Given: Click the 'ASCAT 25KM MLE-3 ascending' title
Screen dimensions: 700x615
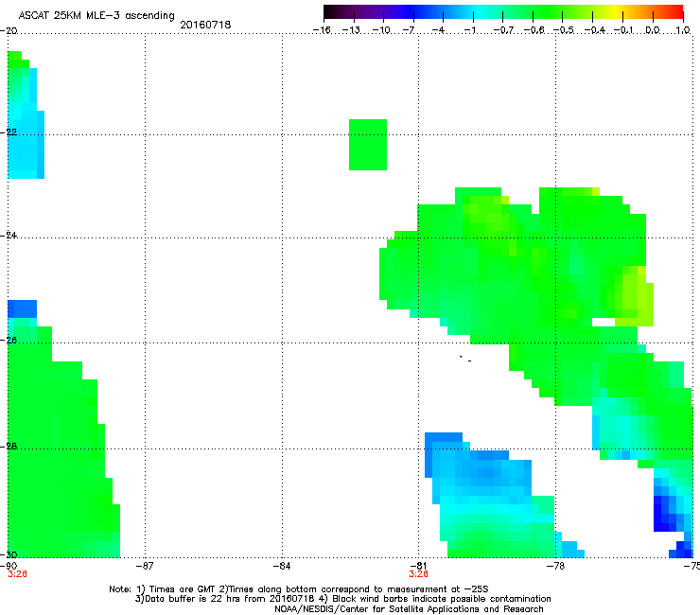Looking at the screenshot, I should 96,16.
